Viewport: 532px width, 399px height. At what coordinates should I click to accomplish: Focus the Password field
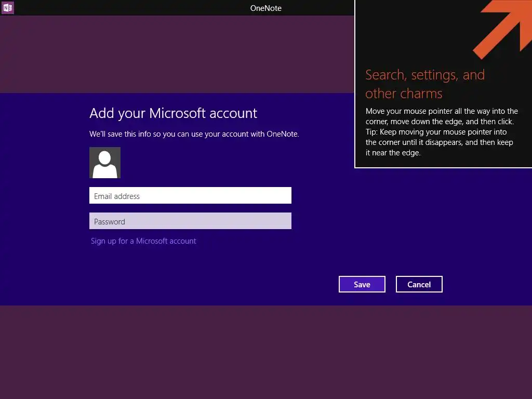[x=190, y=221]
